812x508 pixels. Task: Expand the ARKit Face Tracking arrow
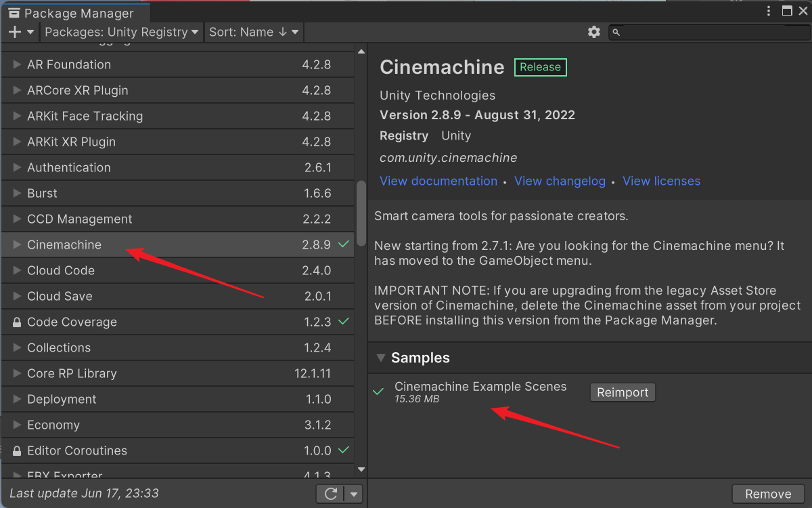pos(18,117)
